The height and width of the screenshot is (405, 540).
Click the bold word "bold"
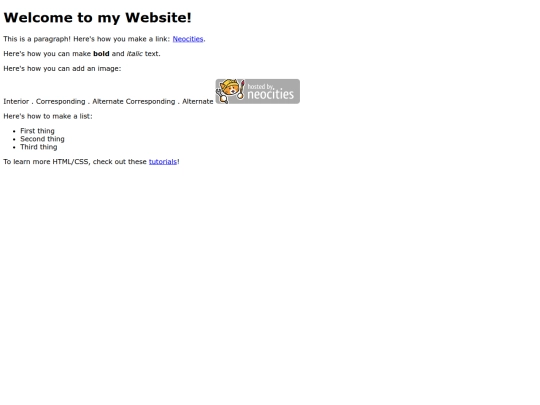point(101,54)
